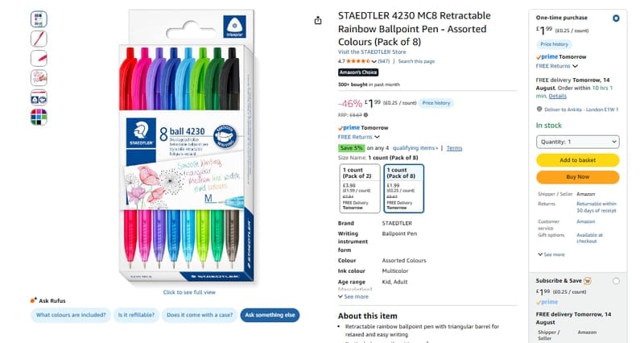Open the star ratings dropdown arrow
The height and width of the screenshot is (343, 644).
coord(374,61)
